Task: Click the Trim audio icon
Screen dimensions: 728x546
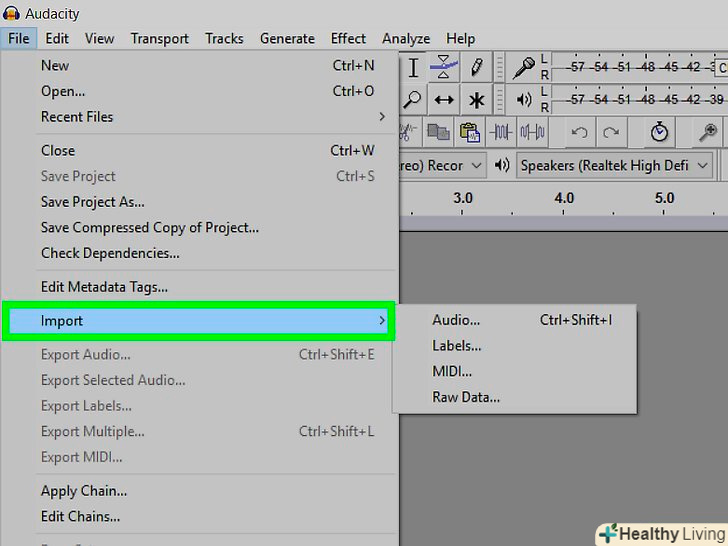Action: [500, 132]
